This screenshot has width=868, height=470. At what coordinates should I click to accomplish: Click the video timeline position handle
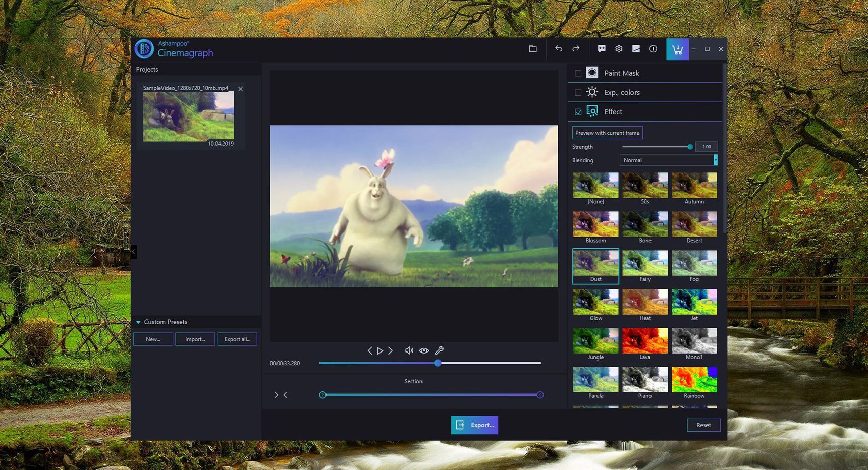[x=438, y=363]
